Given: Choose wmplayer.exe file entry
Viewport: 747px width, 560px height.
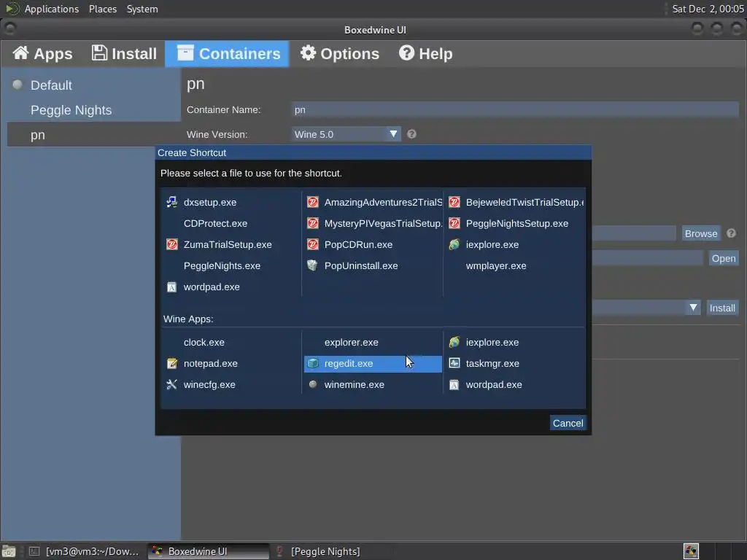Looking at the screenshot, I should pyautogui.click(x=496, y=265).
